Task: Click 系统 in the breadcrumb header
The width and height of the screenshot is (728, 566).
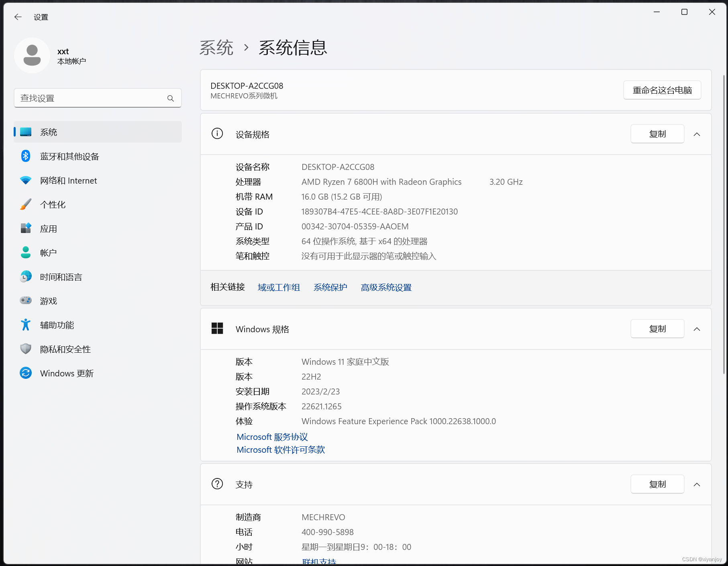Action: [216, 48]
